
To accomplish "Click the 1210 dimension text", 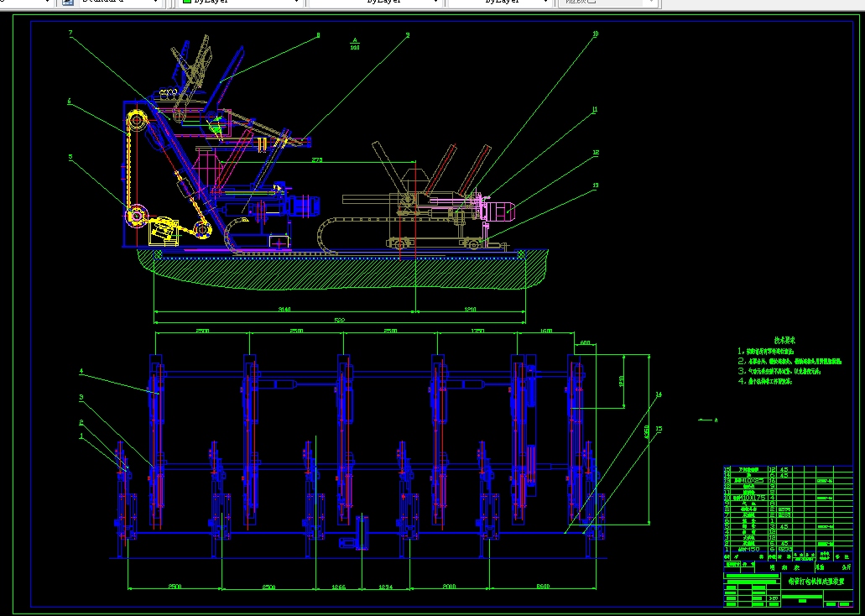I will click(x=470, y=310).
